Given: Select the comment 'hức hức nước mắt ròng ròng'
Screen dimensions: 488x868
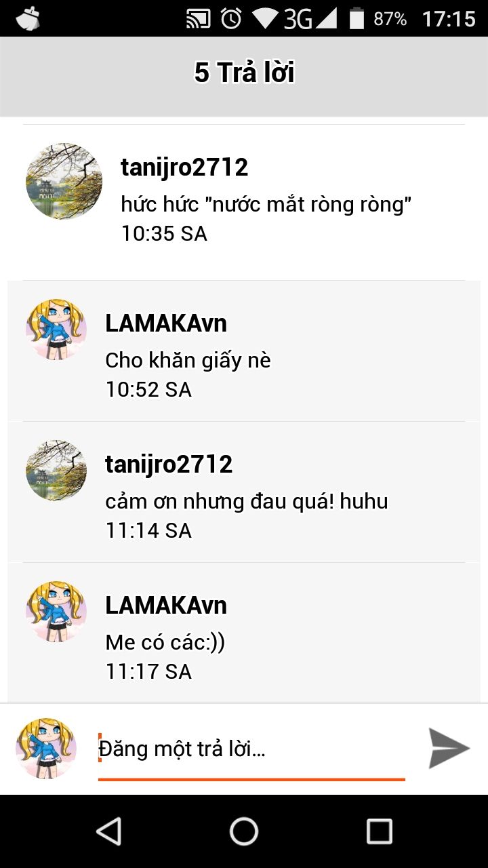Looking at the screenshot, I should tap(266, 203).
